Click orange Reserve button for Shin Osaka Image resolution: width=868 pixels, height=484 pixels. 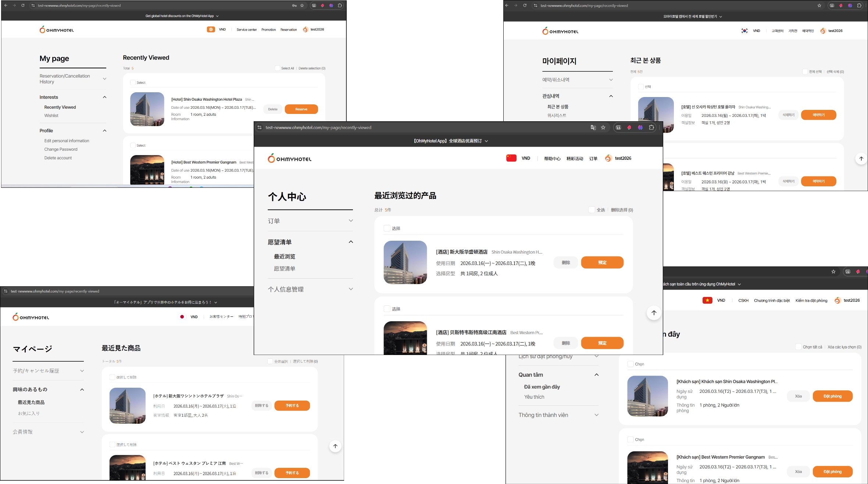[301, 109]
